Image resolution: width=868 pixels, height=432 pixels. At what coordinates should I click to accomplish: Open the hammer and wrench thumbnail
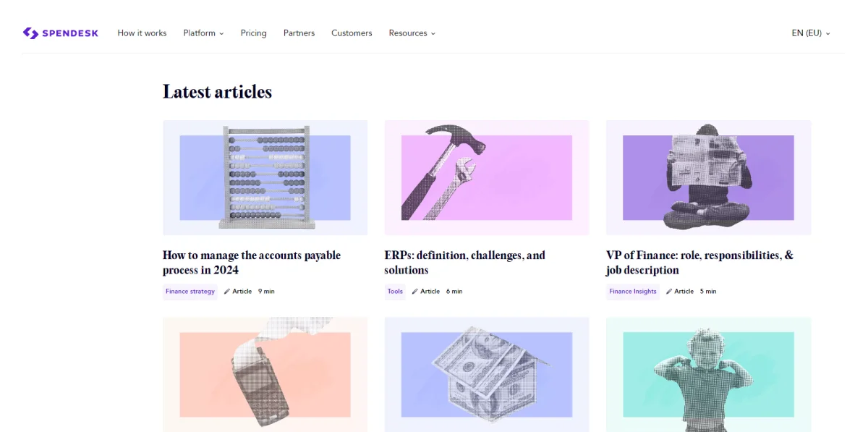[487, 178]
